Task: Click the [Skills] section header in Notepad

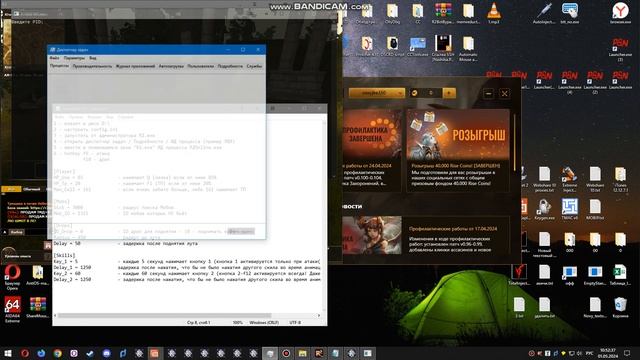Action: point(64,256)
